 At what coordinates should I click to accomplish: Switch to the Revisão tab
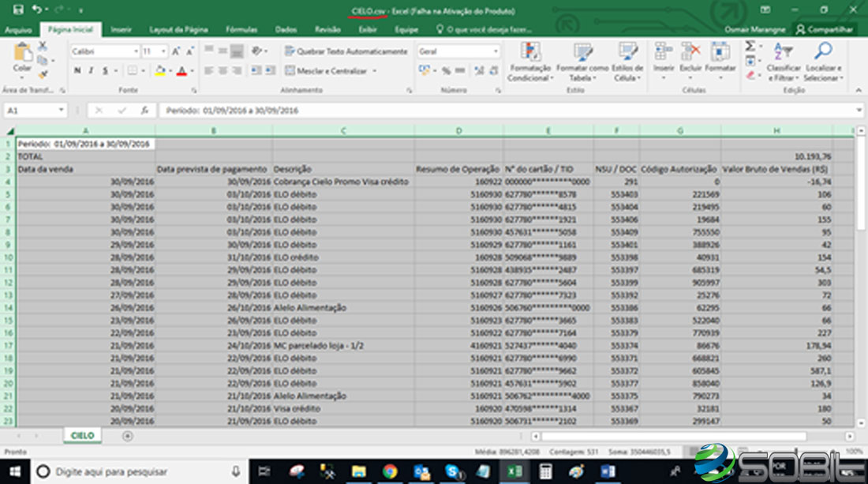[x=327, y=29]
